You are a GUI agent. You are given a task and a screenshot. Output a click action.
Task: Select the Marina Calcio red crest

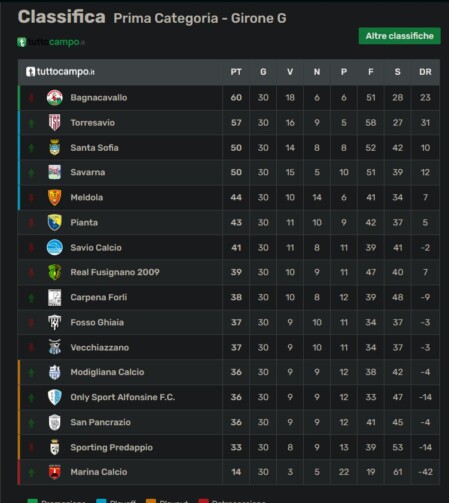click(55, 472)
